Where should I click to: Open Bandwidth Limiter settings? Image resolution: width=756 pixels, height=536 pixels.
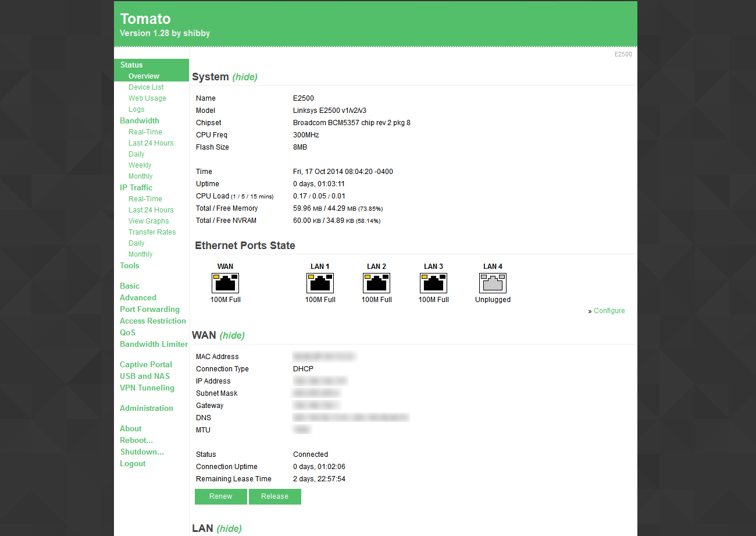[154, 344]
